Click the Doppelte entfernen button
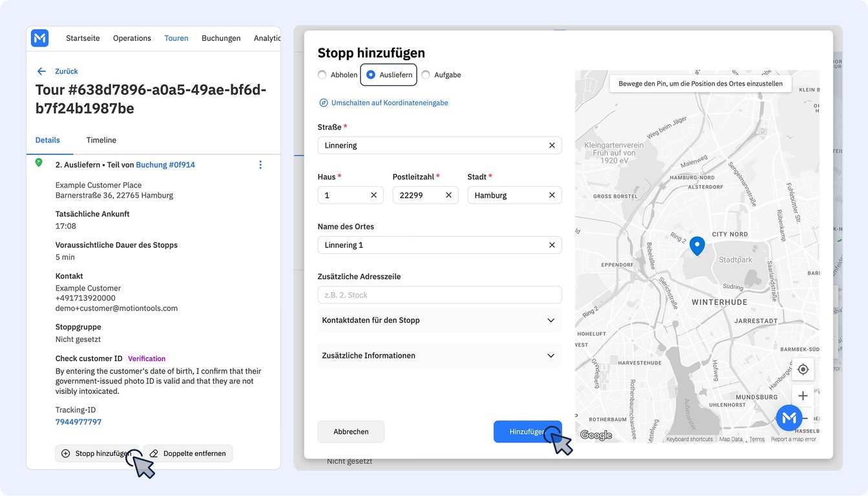 coord(188,453)
